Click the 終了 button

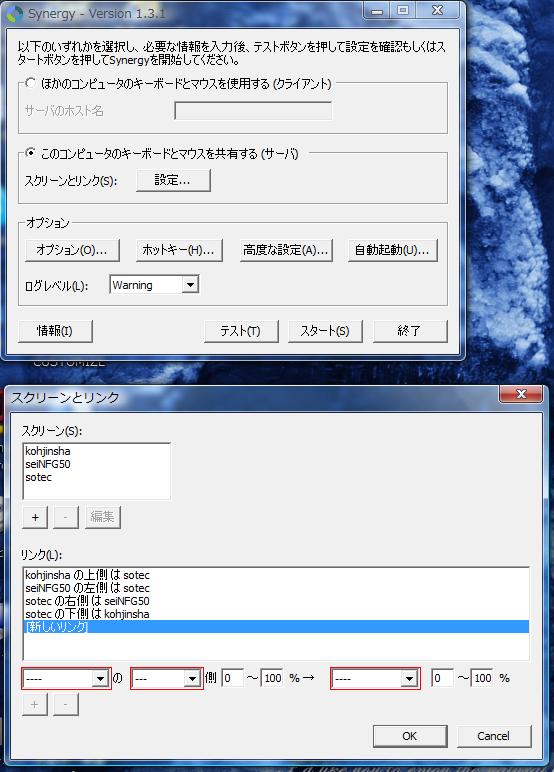tap(410, 331)
